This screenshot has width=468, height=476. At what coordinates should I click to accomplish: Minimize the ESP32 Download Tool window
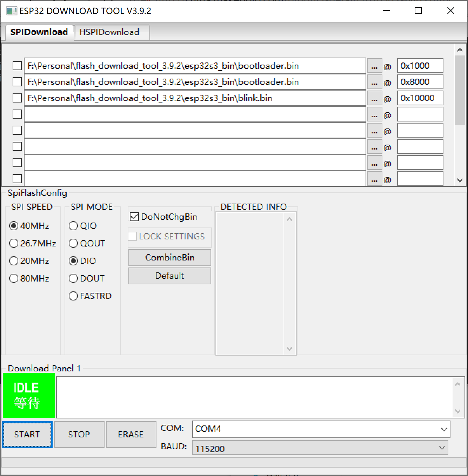pos(386,11)
